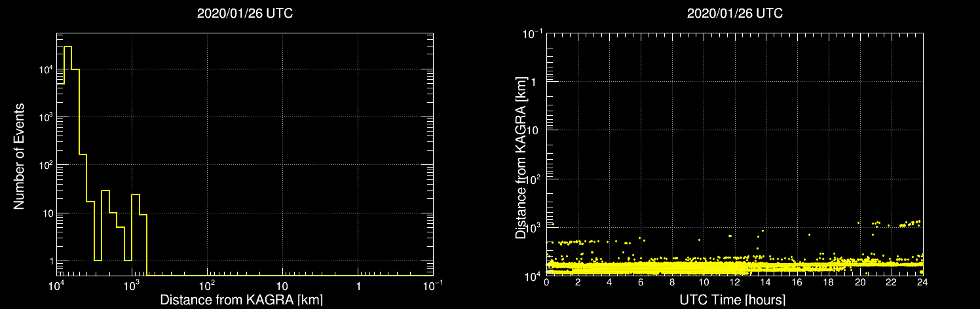Image resolution: width=980 pixels, height=309 pixels.
Task: Click scatter plot y-axis tick label 10^-1
Action: [531, 33]
